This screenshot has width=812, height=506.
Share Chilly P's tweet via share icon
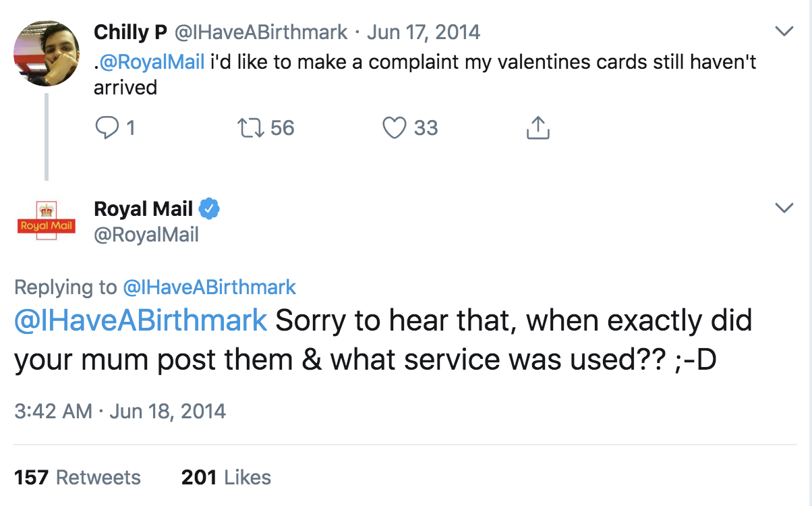(x=538, y=128)
